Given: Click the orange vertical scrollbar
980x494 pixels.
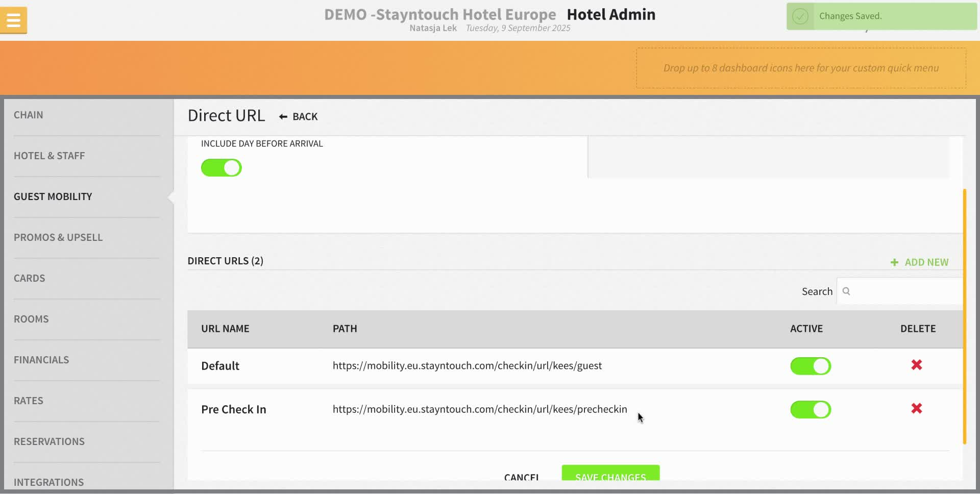Looking at the screenshot, I should 964,316.
